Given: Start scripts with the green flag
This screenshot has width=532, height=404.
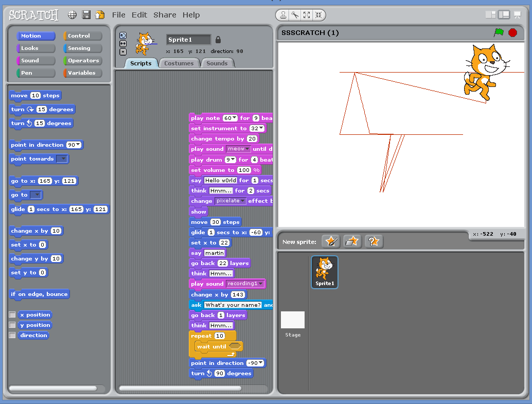Looking at the screenshot, I should (x=499, y=32).
